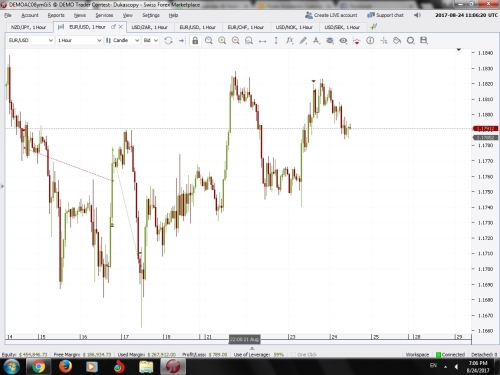Image resolution: width=500 pixels, height=375 pixels.
Task: Open the Candle chart type dropdown
Action: (122, 40)
